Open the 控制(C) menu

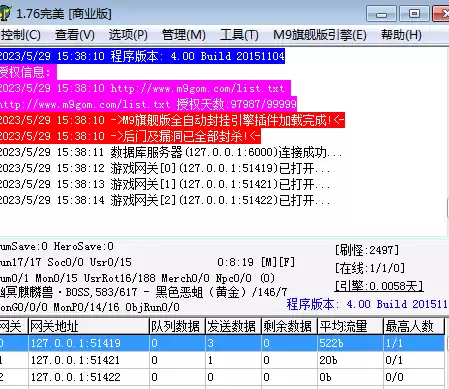click(x=20, y=35)
